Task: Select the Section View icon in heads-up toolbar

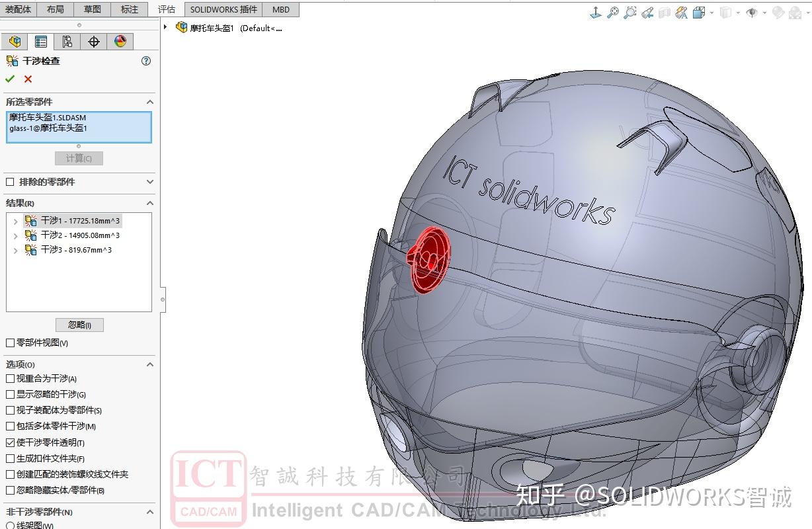Action: tap(664, 12)
